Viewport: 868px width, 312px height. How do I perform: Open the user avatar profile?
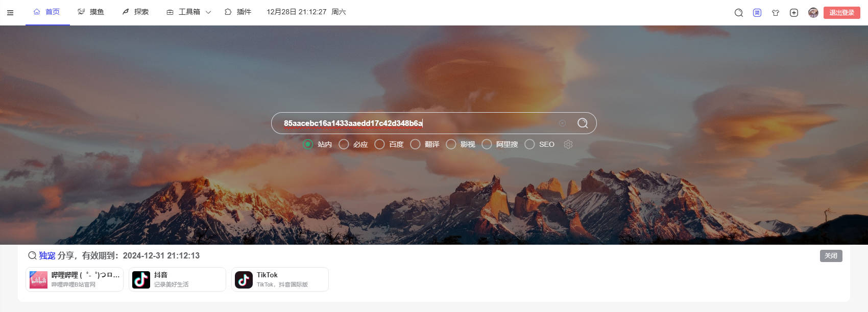click(813, 13)
